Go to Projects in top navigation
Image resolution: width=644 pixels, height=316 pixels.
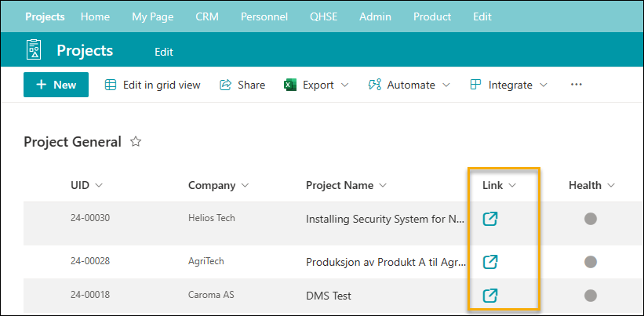[x=45, y=16]
